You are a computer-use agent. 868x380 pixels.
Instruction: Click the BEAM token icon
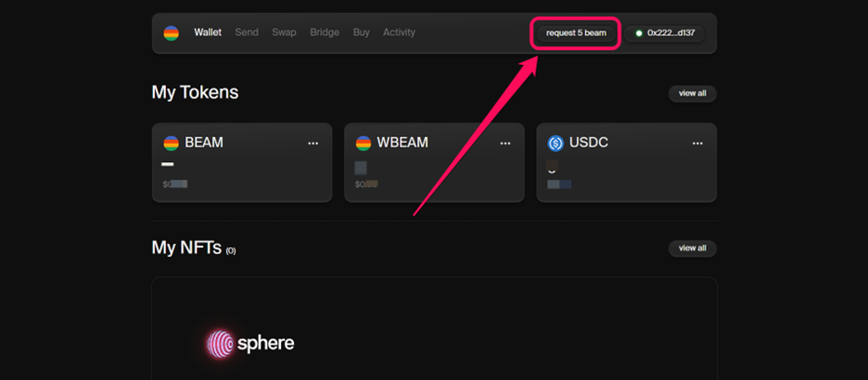click(x=171, y=144)
